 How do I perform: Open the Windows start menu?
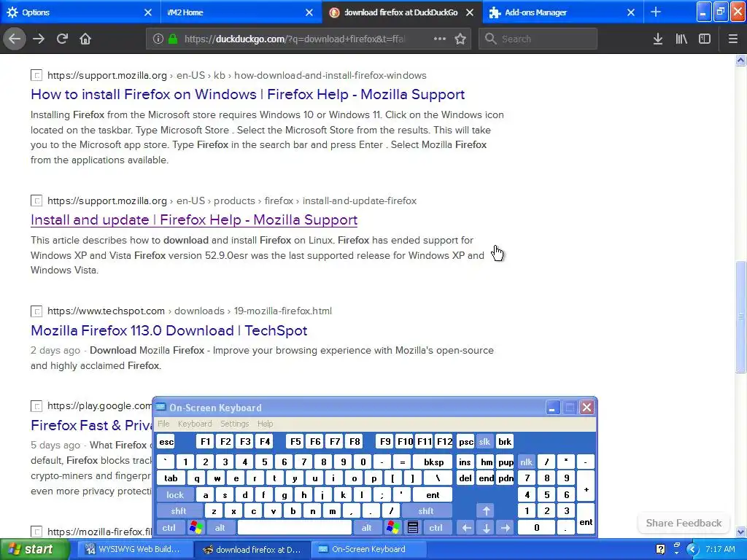[x=34, y=549]
